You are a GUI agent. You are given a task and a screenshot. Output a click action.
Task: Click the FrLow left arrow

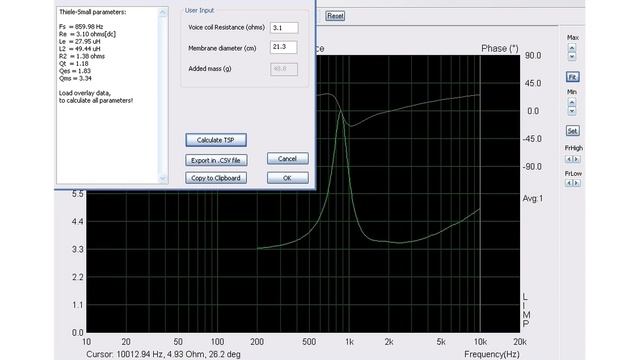pyautogui.click(x=568, y=183)
